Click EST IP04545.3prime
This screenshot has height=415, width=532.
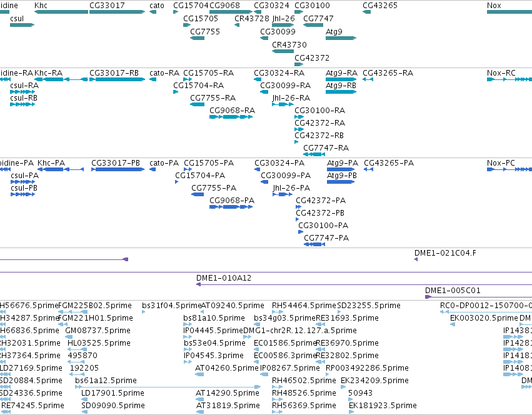click(188, 362)
